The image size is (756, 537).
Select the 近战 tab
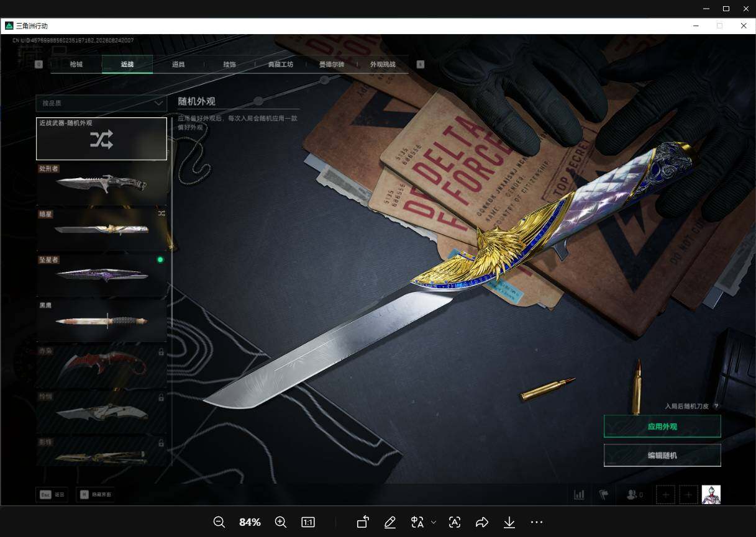127,65
